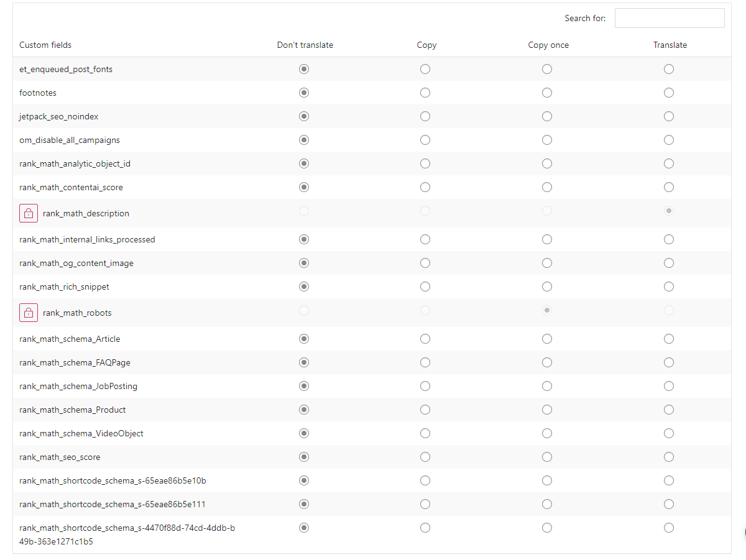Set footnotes to Copy once
The height and width of the screenshot is (560, 746).
547,93
